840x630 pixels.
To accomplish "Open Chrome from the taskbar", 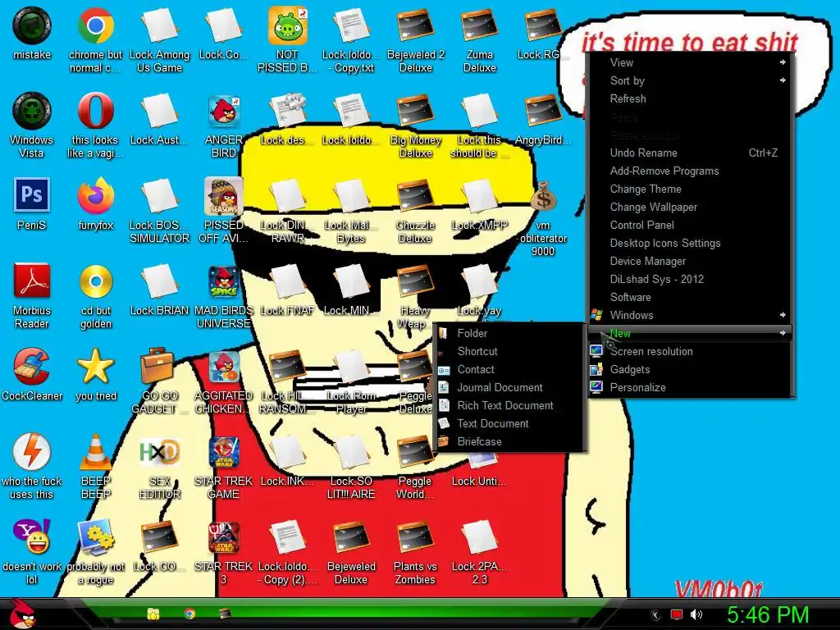I will [189, 614].
